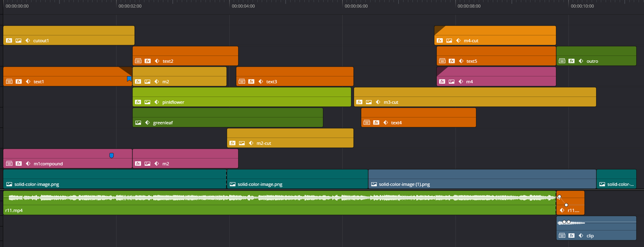644x247 pixels.
Task: Select the outro clip name
Action: click(x=592, y=61)
